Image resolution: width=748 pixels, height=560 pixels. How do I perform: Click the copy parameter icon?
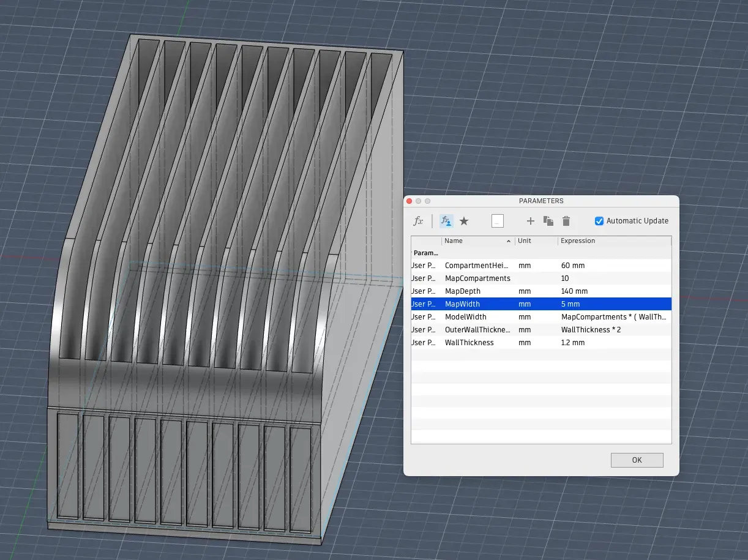pos(548,221)
